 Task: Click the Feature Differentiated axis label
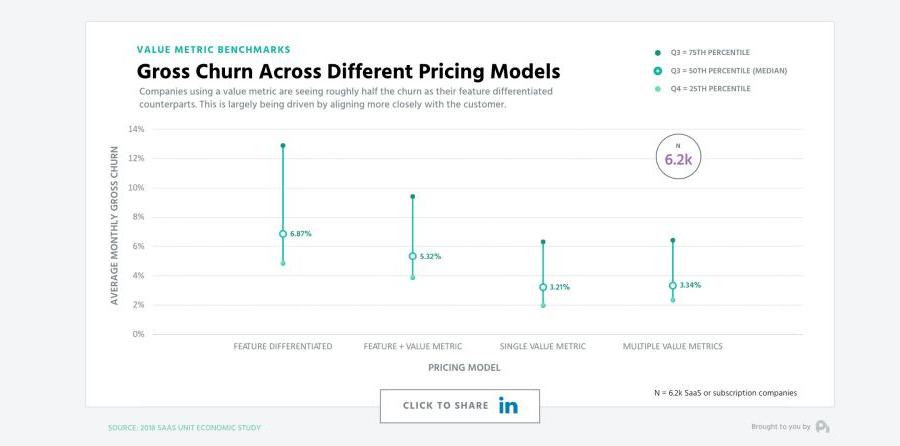point(283,346)
